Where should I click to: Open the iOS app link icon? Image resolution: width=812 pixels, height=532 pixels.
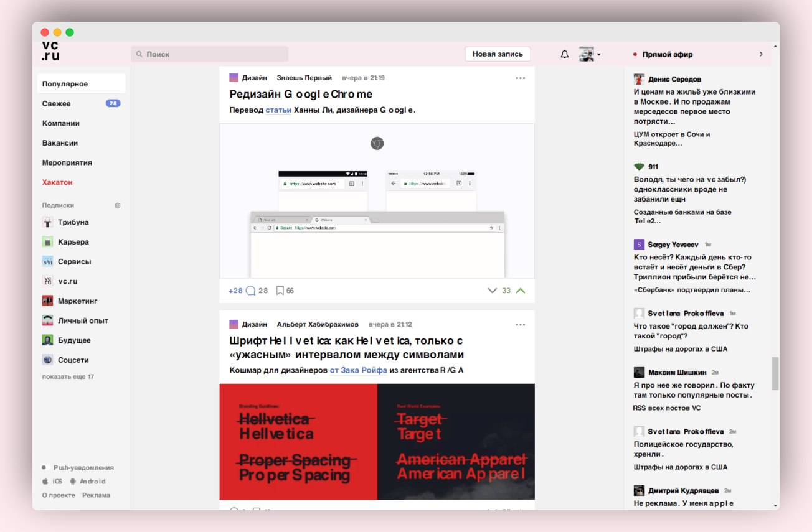click(x=45, y=481)
